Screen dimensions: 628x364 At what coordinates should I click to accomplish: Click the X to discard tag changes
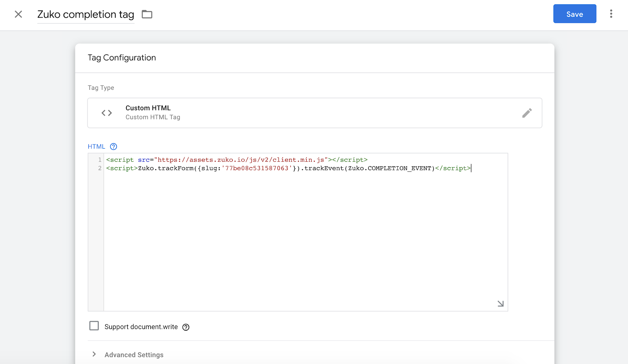(18, 14)
